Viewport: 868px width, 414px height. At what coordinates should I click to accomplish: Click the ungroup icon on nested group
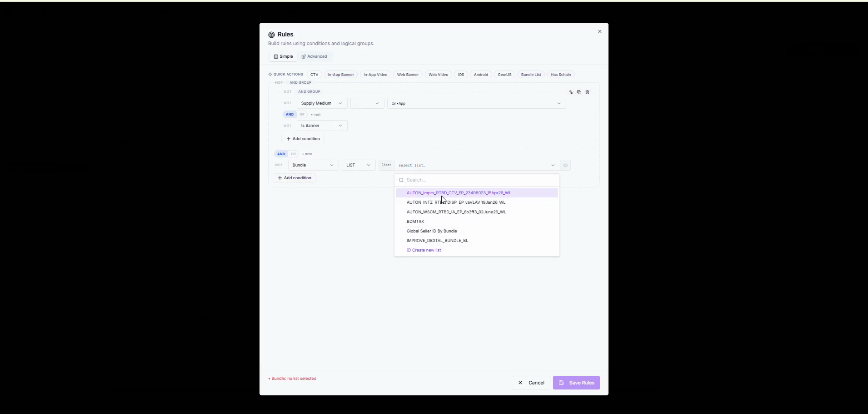[x=571, y=92]
